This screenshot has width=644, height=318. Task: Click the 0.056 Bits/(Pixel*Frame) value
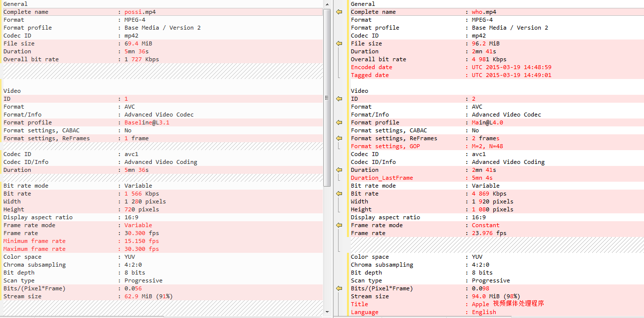(133, 288)
